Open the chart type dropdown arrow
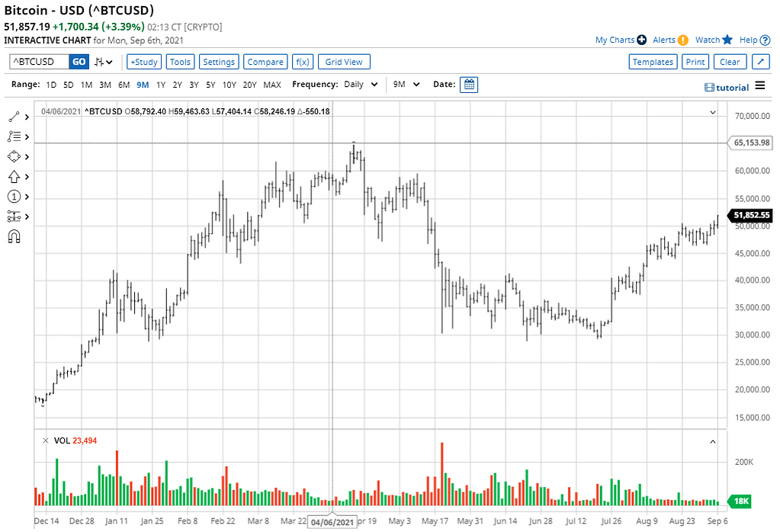The width and height of the screenshot is (780, 532). pos(110,62)
